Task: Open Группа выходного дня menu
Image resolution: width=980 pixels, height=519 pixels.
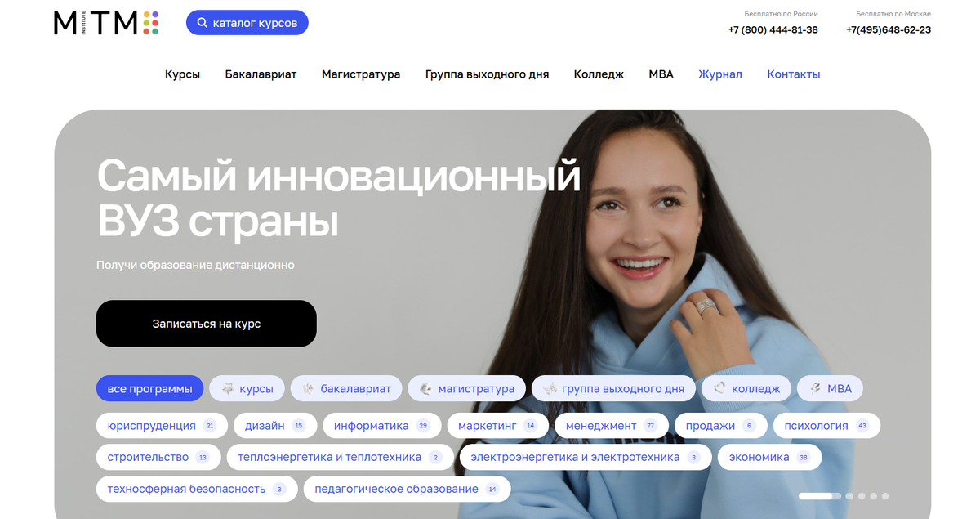Action: pos(487,74)
